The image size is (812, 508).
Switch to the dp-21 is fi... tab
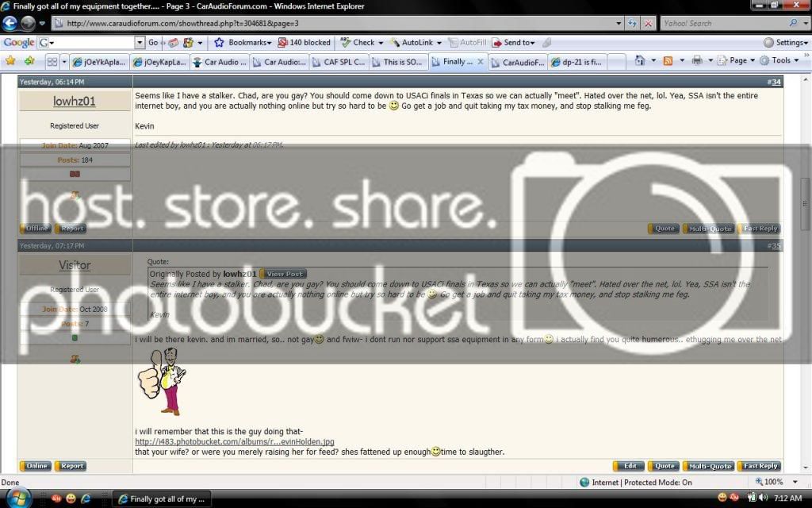[577, 62]
